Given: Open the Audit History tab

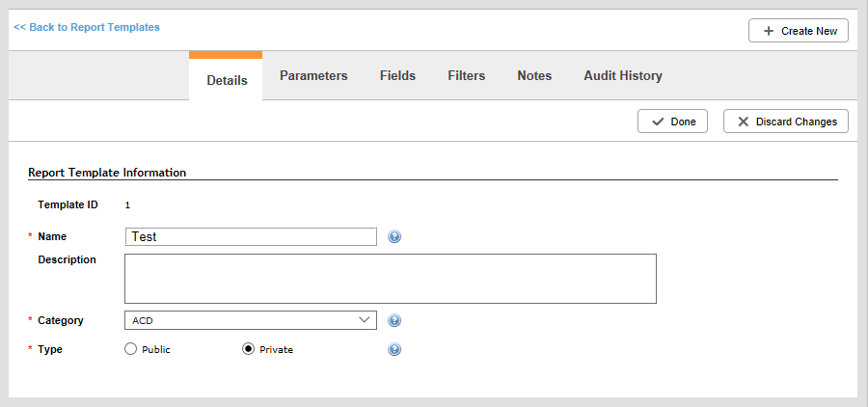Looking at the screenshot, I should point(623,76).
